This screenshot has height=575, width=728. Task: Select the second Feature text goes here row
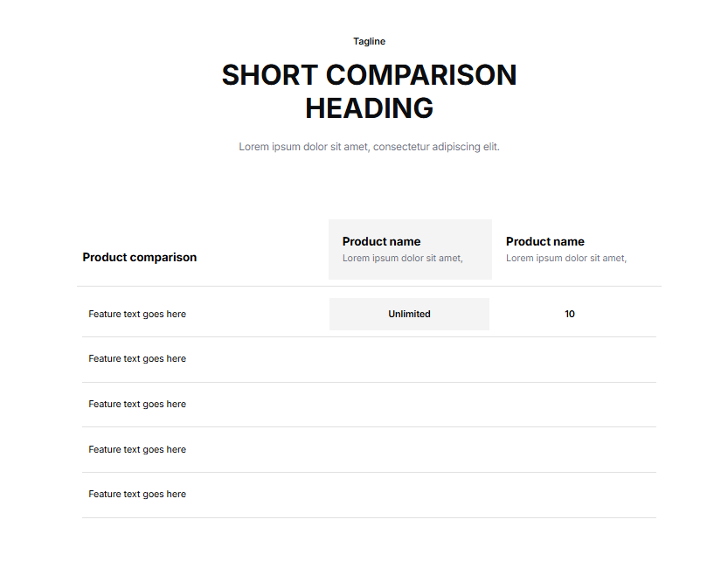pyautogui.click(x=137, y=359)
